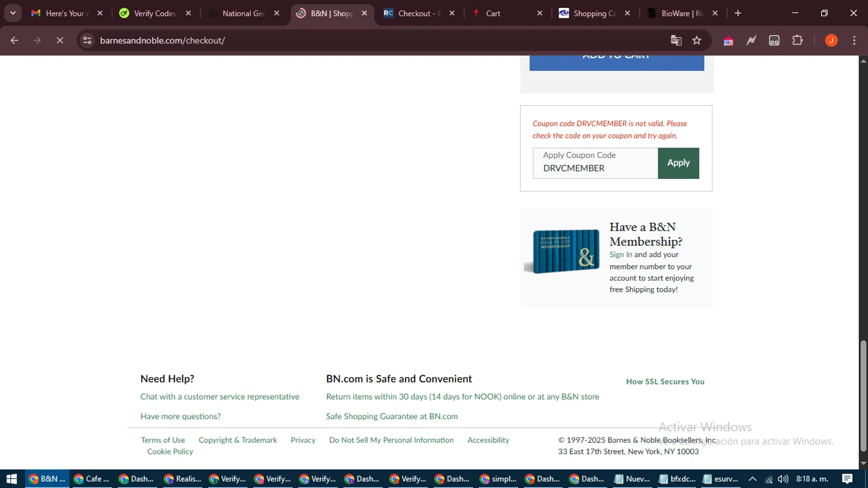Viewport: 868px width, 488px height.
Task: Switch to the BioWare tab
Action: 676,13
